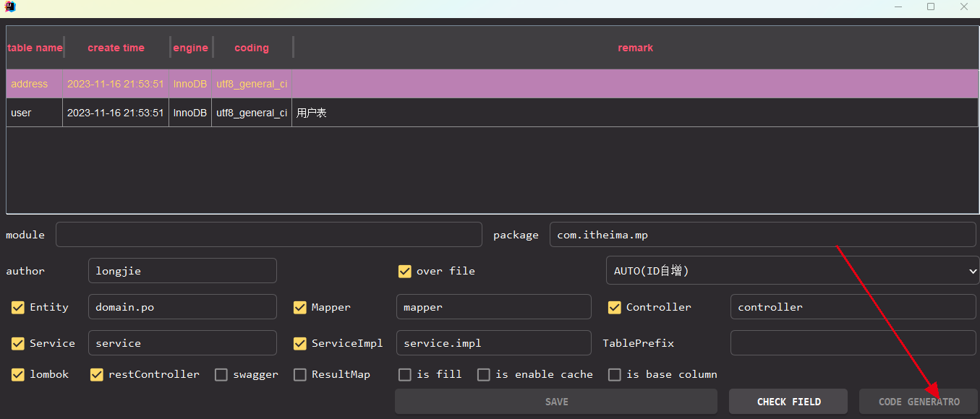Disable the lombok checkbox
Image resolution: width=980 pixels, height=419 pixels.
click(x=18, y=375)
